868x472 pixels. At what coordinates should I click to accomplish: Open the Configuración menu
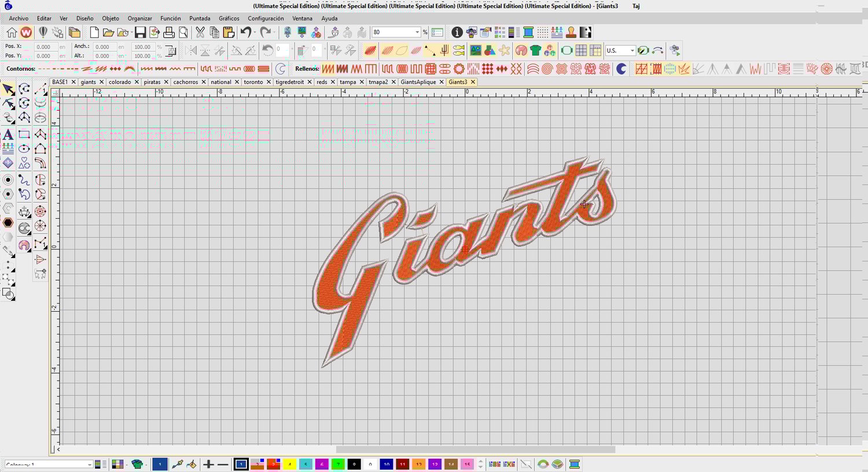pyautogui.click(x=266, y=19)
